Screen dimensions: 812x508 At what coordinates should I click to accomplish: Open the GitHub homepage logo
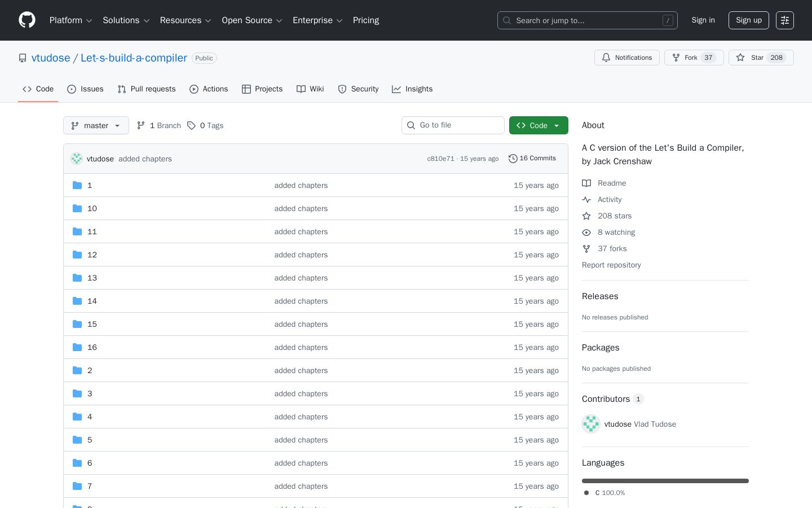coord(27,20)
